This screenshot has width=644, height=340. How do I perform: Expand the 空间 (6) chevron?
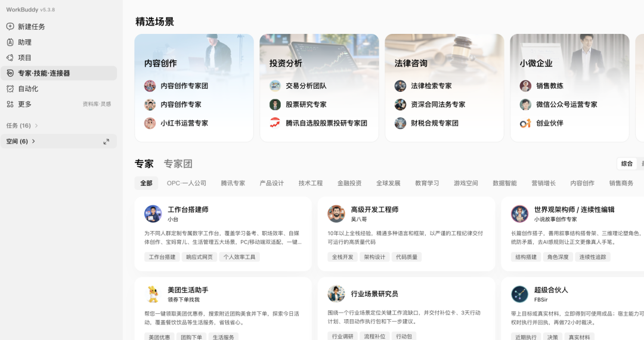point(33,142)
